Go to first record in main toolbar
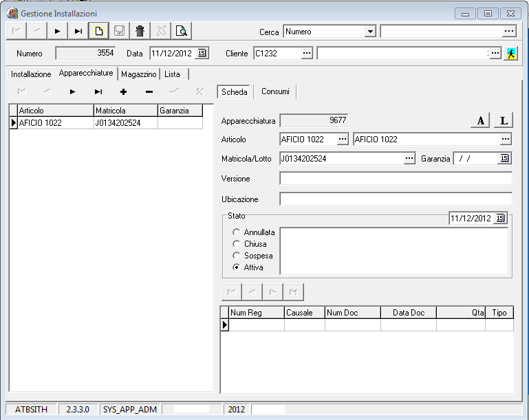 [x=17, y=31]
